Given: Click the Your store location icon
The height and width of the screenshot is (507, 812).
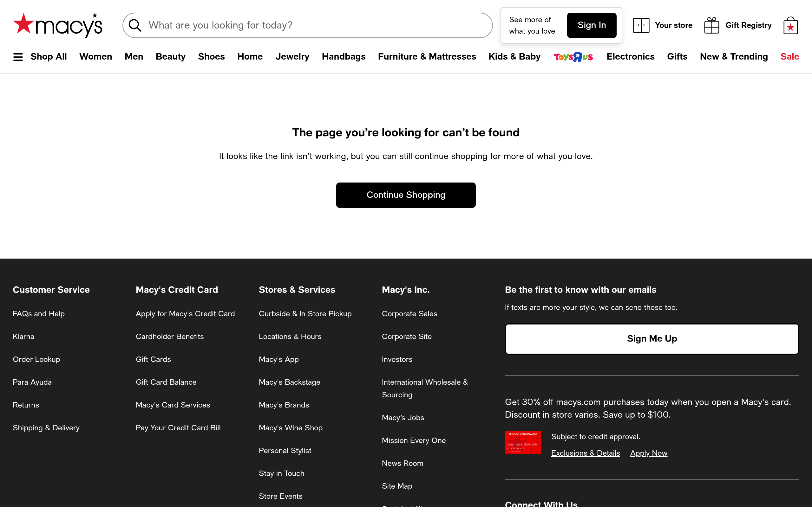Looking at the screenshot, I should 641,25.
